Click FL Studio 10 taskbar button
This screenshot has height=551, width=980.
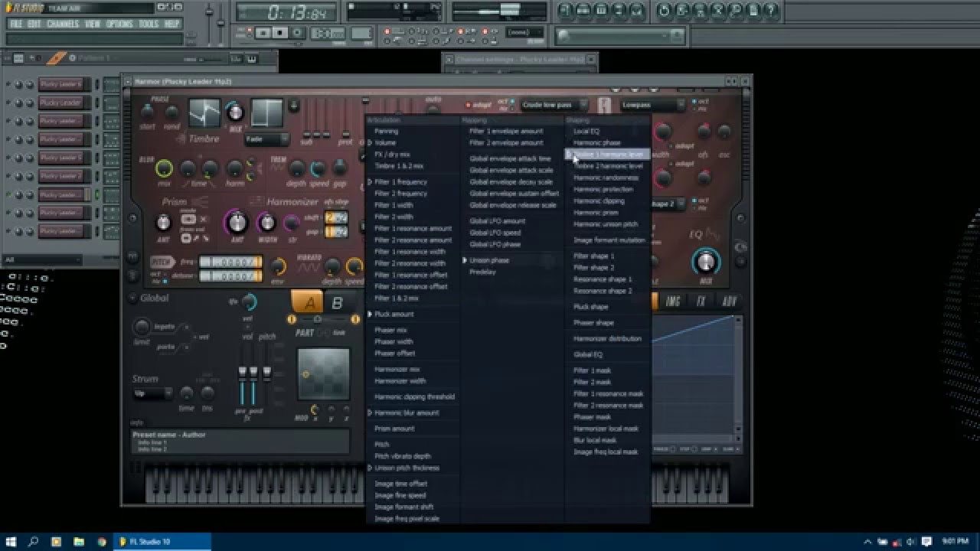tap(162, 542)
